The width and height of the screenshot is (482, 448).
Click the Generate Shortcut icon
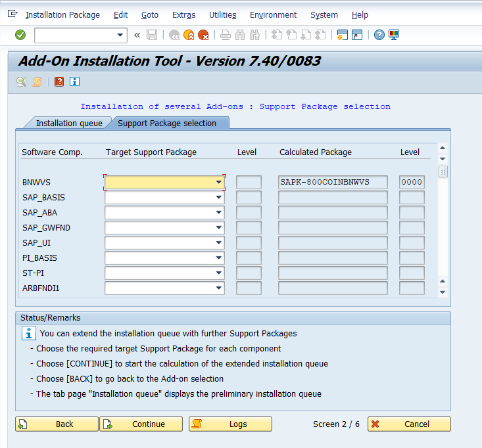(356, 35)
